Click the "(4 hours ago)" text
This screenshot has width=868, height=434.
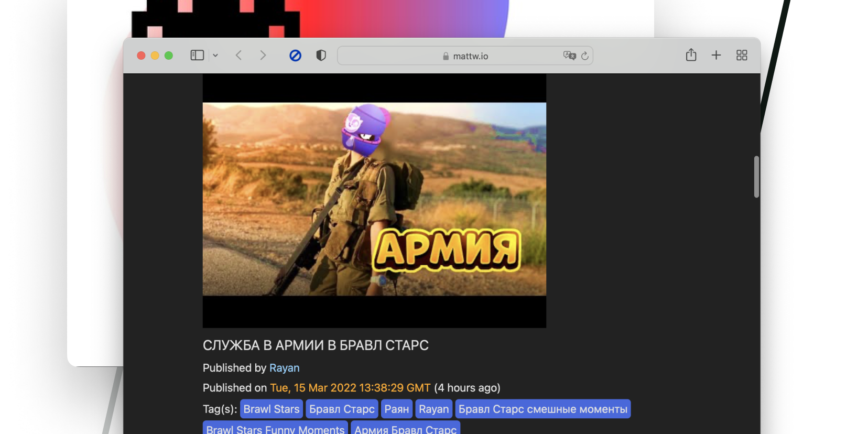(x=467, y=388)
